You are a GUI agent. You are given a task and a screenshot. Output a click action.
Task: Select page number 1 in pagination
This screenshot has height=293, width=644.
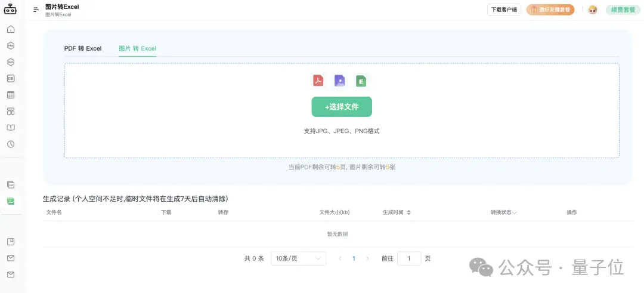pyautogui.click(x=354, y=258)
